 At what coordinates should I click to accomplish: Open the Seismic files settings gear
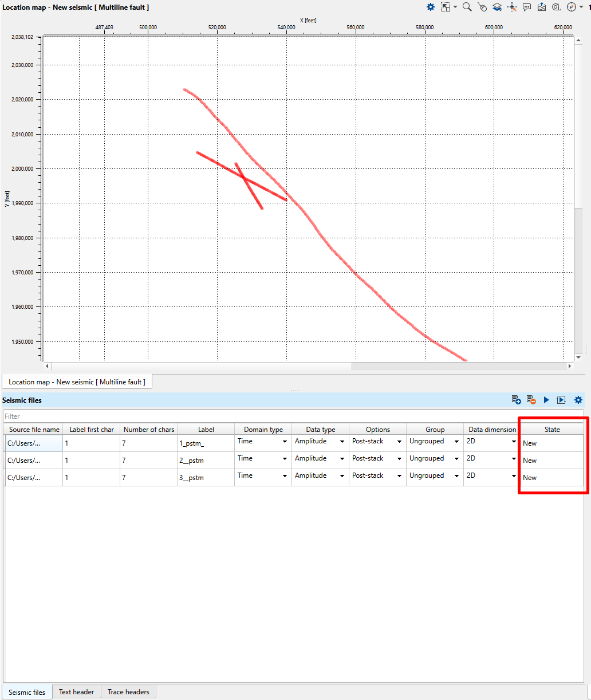pyautogui.click(x=578, y=400)
